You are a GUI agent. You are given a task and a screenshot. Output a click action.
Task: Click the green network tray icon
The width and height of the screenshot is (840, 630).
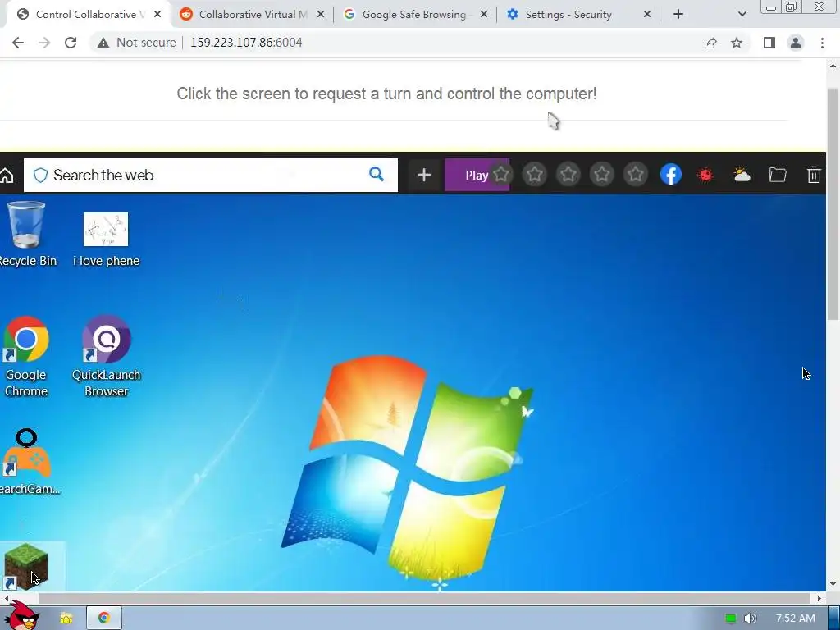pyautogui.click(x=730, y=619)
